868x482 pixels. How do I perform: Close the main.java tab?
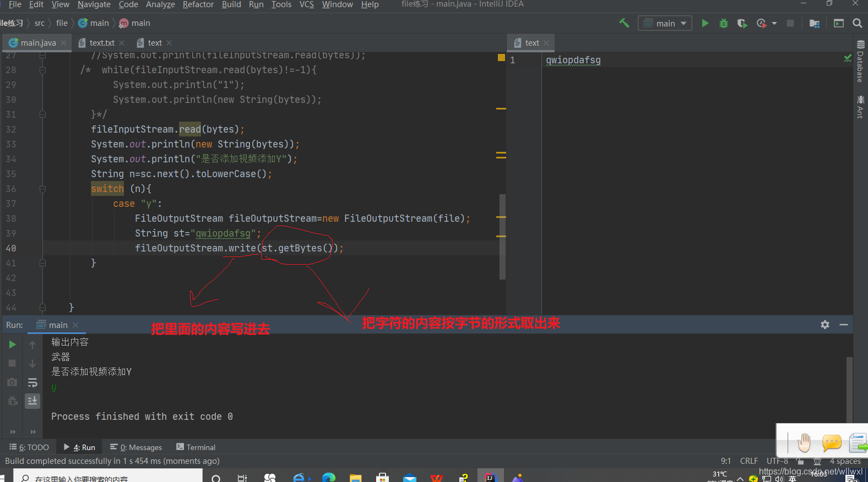point(63,43)
